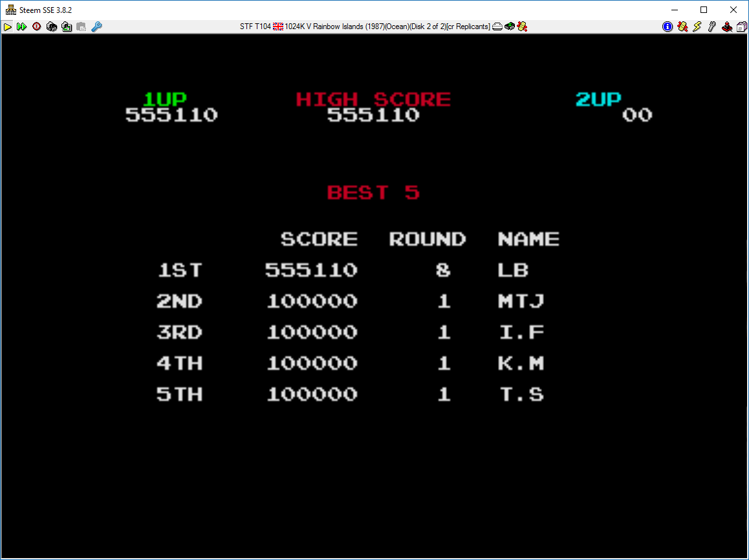Open the blue information icon
This screenshot has height=560, width=749.
(668, 27)
